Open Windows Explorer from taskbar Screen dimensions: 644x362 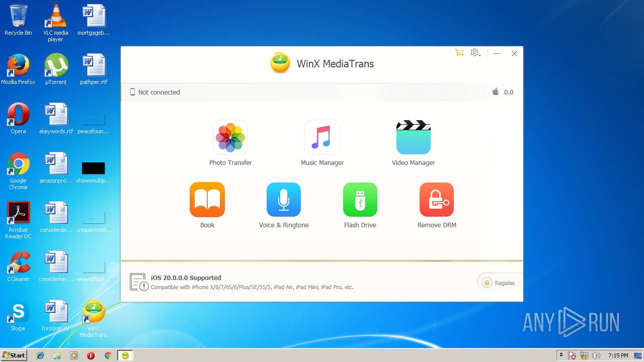coord(57,355)
